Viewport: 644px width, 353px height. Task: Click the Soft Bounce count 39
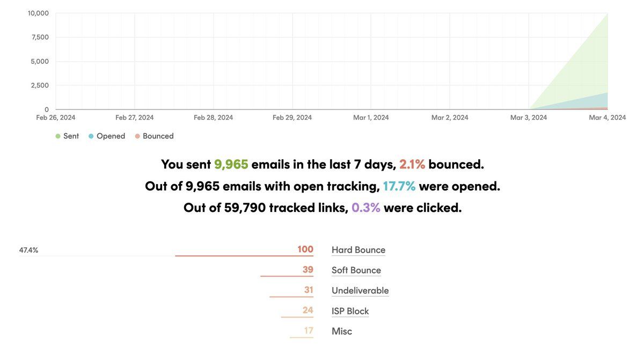tap(308, 270)
